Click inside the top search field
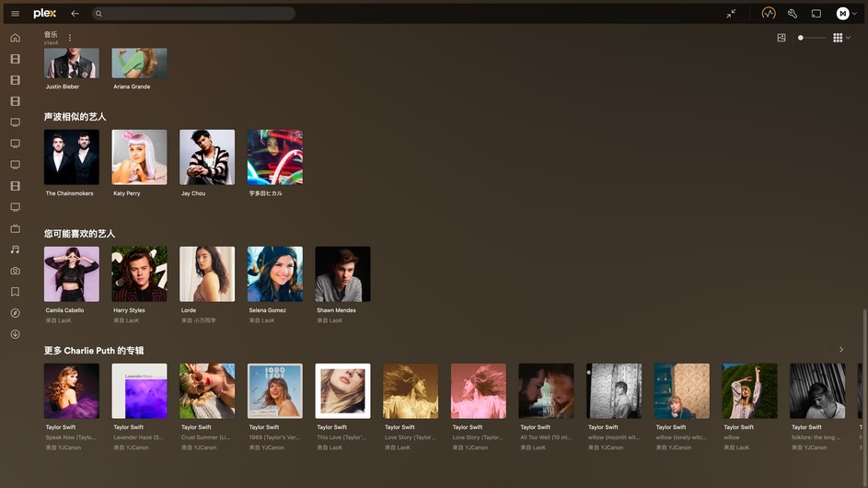This screenshot has height=488, width=868. [x=192, y=13]
